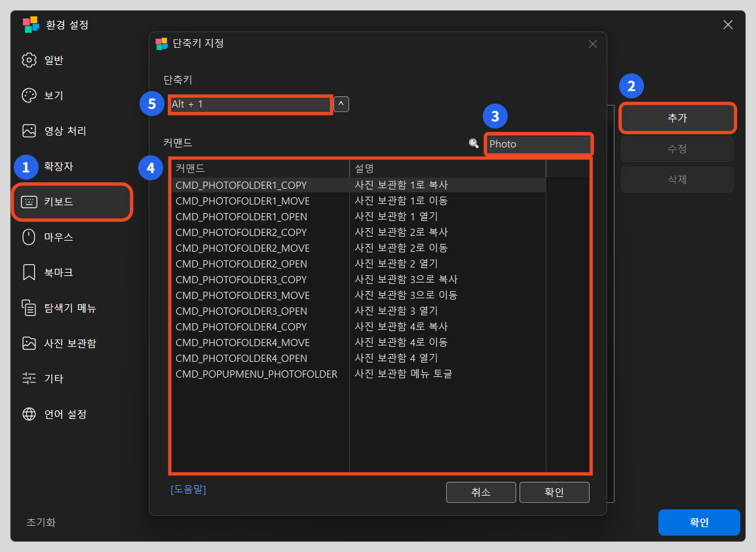Click the 영상 처리 image icon
Image resolution: width=756 pixels, height=552 pixels.
29,130
